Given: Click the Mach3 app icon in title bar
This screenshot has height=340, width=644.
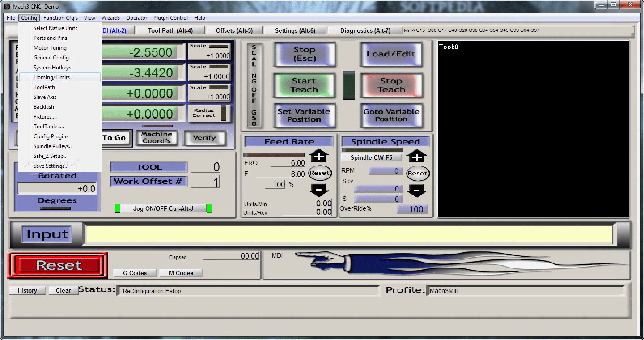Looking at the screenshot, I should pyautogui.click(x=7, y=6).
